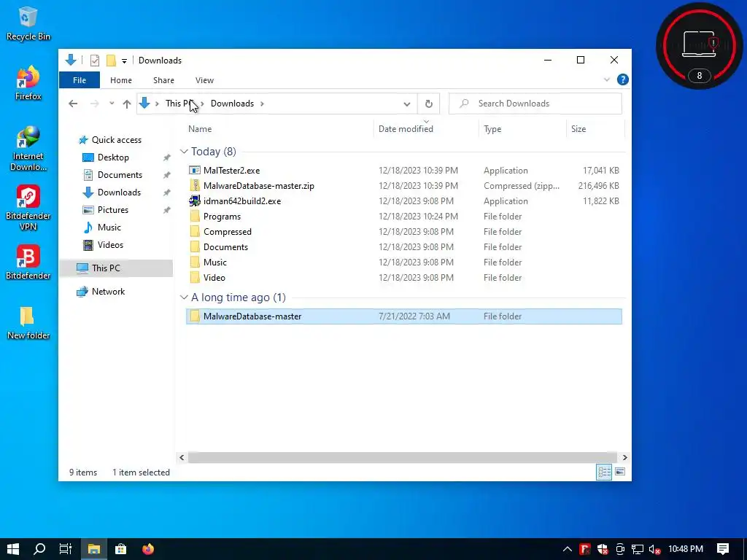Click the Bitdefender red circular widget
Viewport: 747px width, 560px height.
(699, 46)
